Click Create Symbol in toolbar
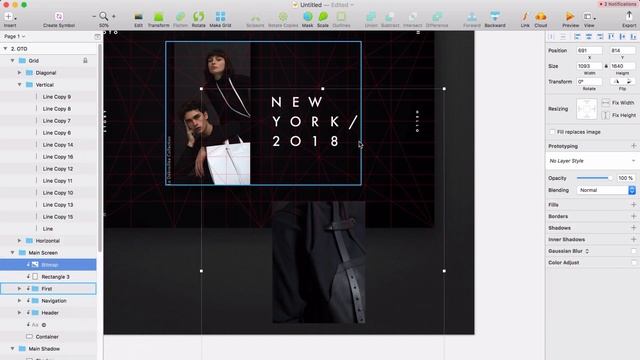 click(x=59, y=19)
